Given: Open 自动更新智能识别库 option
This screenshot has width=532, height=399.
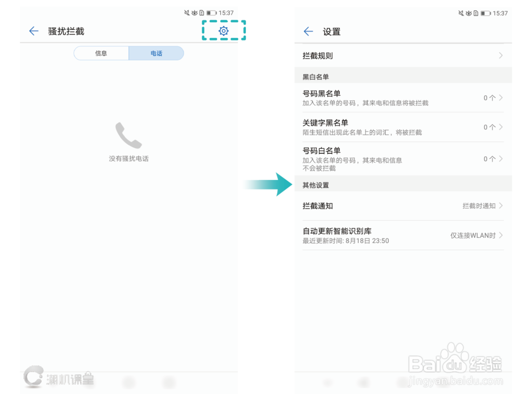Looking at the screenshot, I should [403, 236].
